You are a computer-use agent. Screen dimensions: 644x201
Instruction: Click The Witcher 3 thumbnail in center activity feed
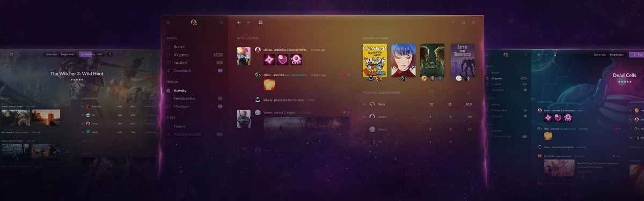tap(244, 118)
